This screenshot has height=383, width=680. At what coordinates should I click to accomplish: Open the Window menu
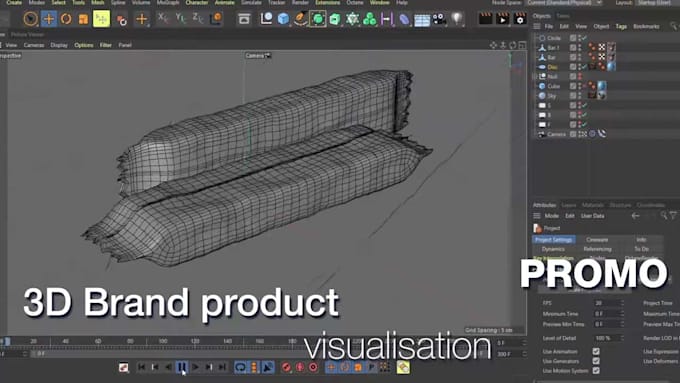click(379, 3)
